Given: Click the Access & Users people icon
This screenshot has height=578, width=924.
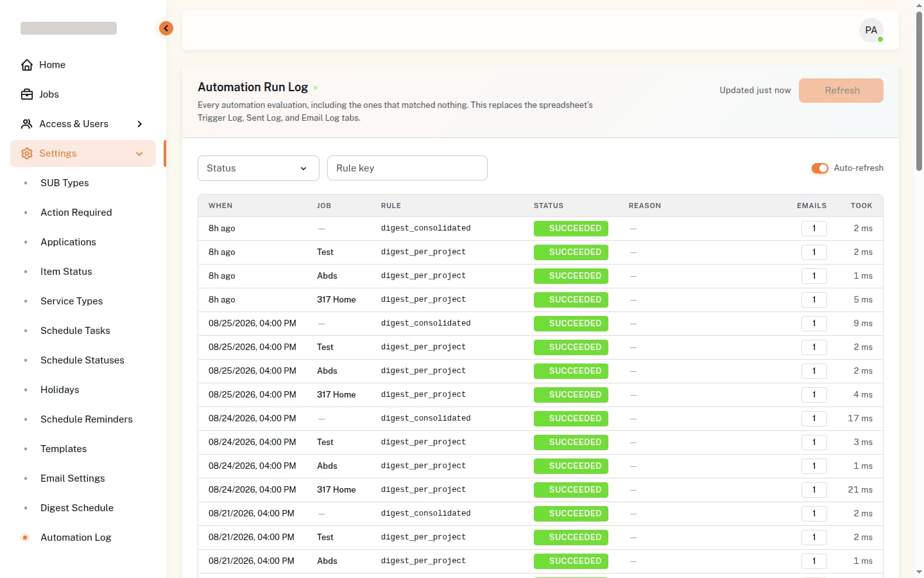Looking at the screenshot, I should [27, 124].
